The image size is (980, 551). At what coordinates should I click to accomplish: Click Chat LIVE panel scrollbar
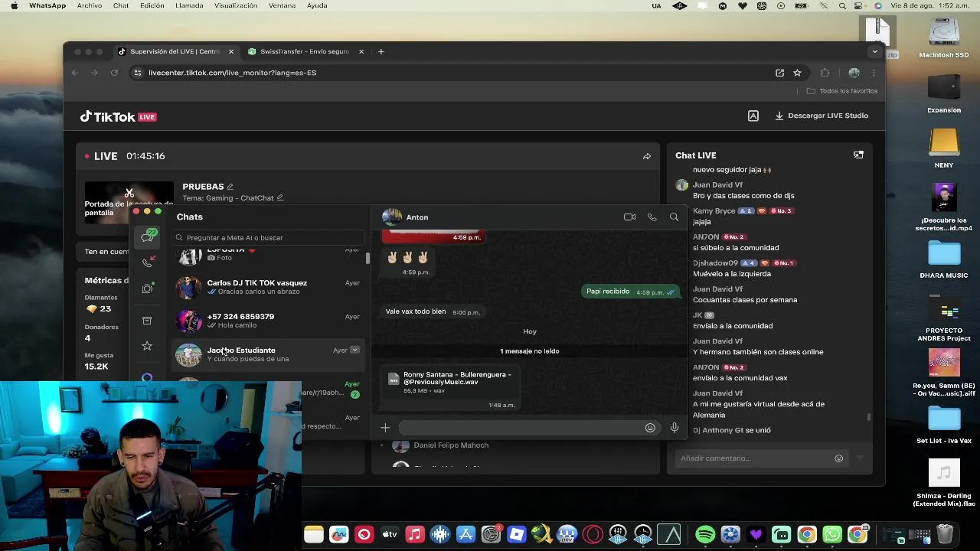coord(868,417)
